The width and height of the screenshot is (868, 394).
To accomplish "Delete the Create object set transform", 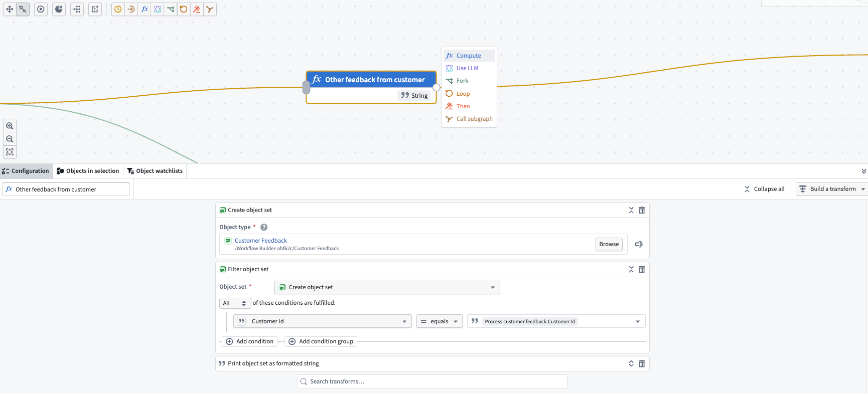I will pos(642,210).
